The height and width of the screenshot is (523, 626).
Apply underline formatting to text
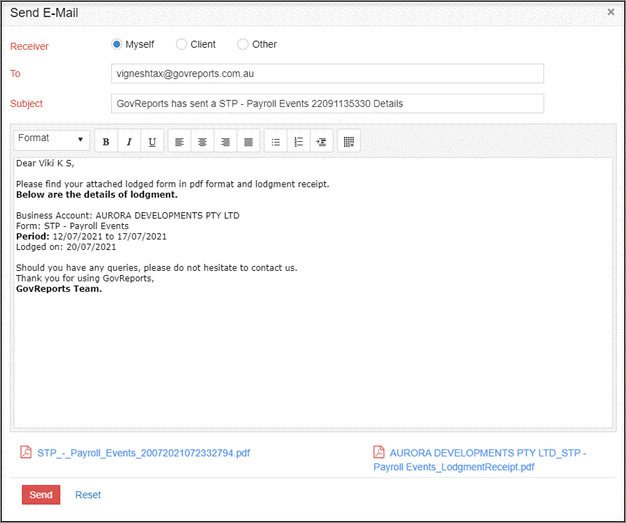(x=151, y=142)
